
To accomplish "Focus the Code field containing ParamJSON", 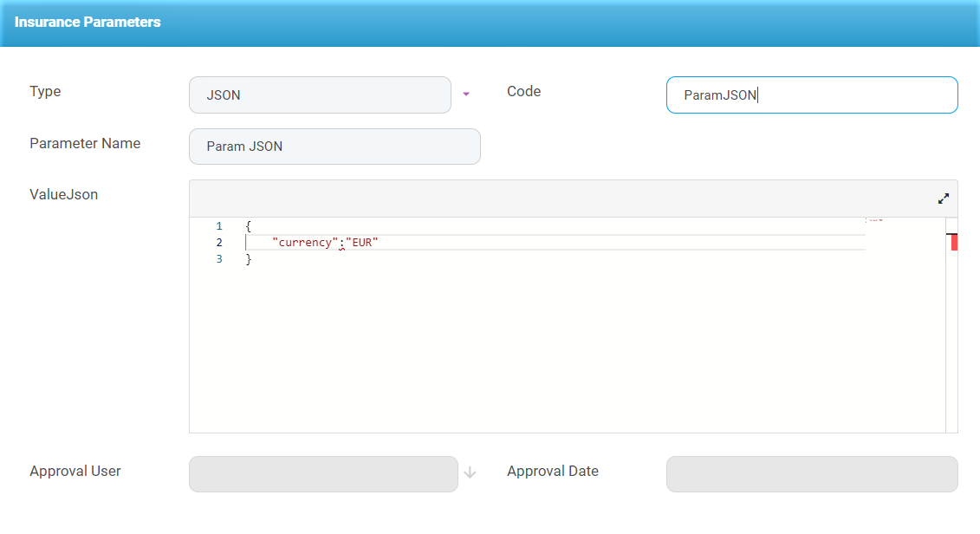I will [811, 95].
